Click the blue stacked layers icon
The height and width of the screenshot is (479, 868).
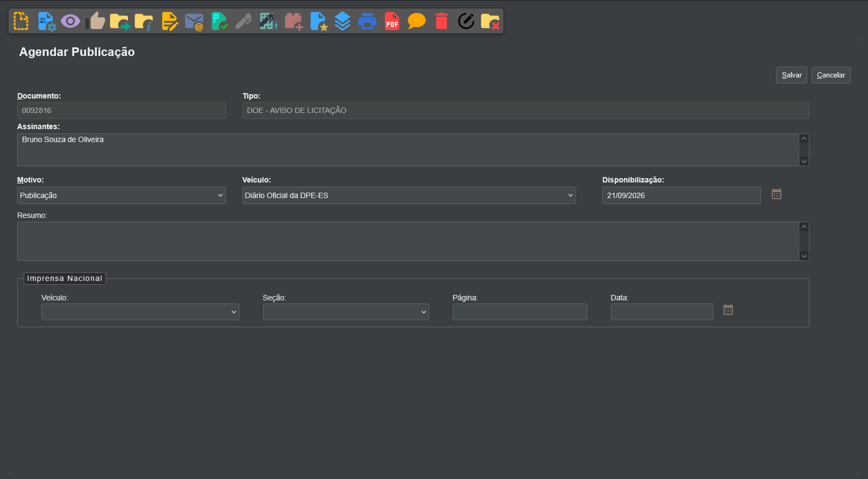[x=343, y=21]
